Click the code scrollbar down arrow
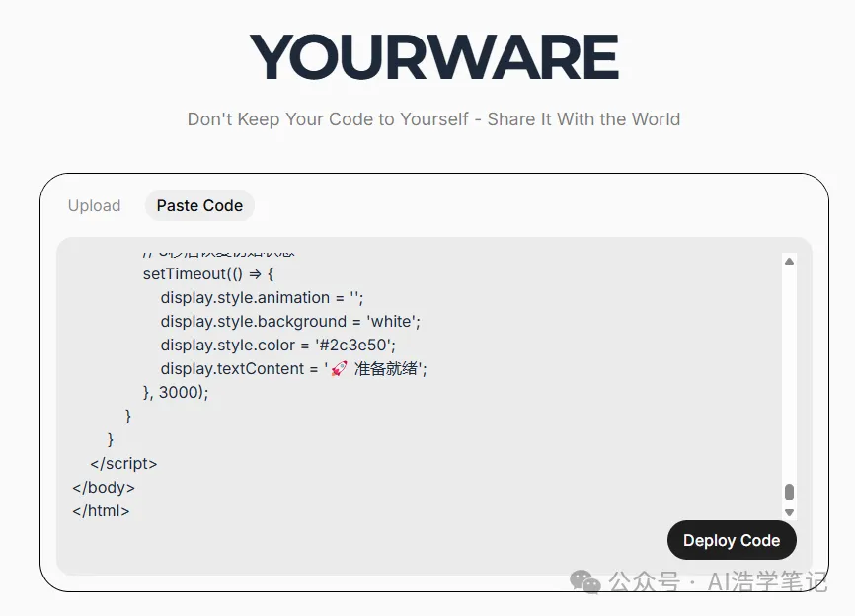The image size is (855, 616). [x=789, y=512]
